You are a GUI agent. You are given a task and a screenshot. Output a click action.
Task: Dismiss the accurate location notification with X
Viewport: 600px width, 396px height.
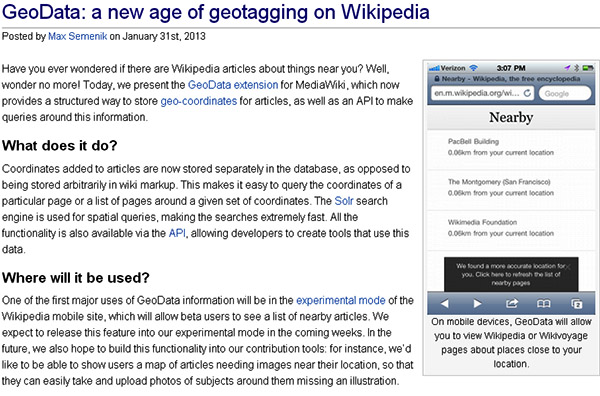(568, 267)
